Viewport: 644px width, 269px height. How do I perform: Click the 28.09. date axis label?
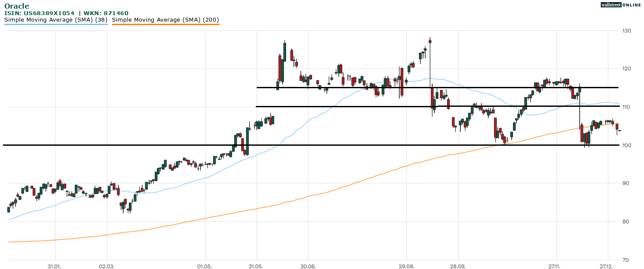458,266
